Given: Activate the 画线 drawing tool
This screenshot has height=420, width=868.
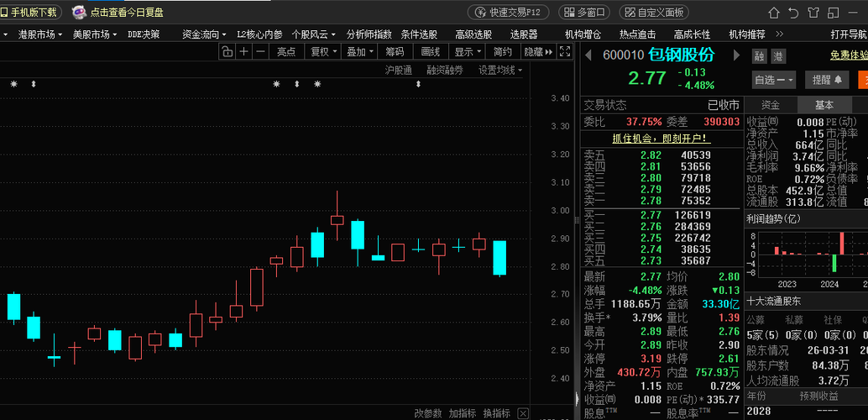Looking at the screenshot, I should click(430, 52).
